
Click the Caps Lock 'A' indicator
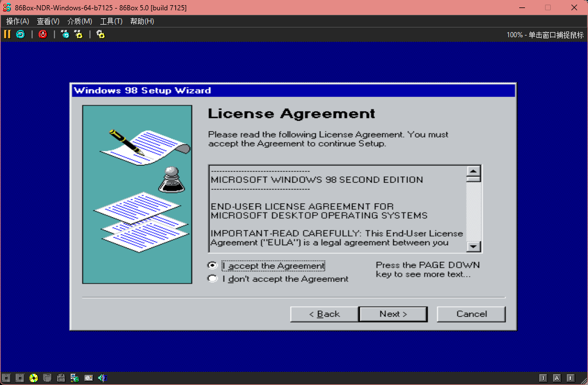click(557, 378)
